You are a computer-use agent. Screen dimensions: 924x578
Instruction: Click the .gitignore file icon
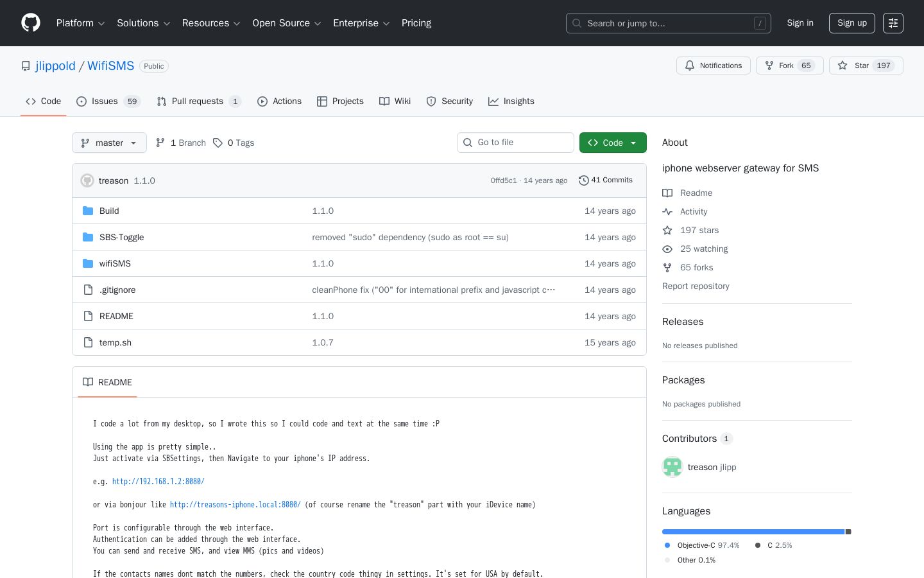89,290
